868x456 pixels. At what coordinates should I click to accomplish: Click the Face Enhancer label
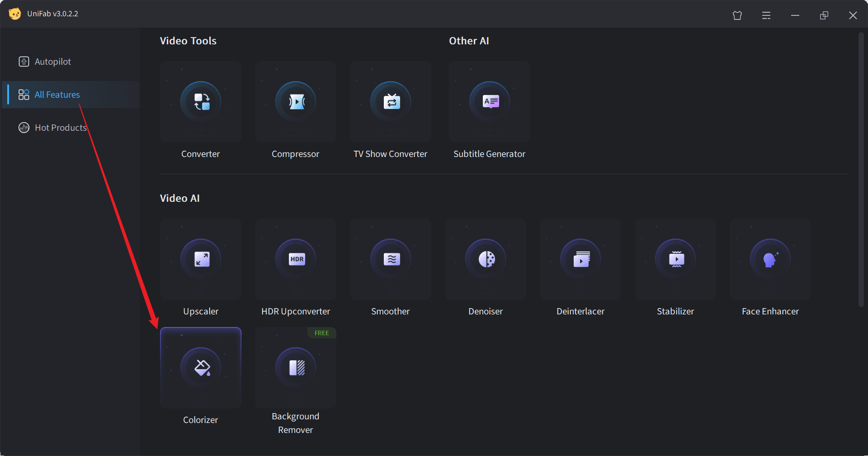coord(770,311)
